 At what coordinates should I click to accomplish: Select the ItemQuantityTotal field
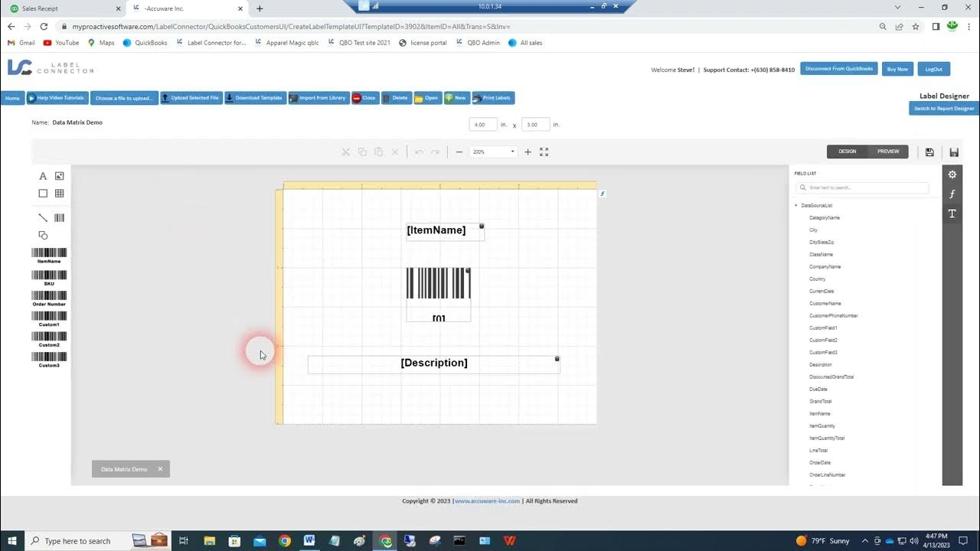pyautogui.click(x=827, y=439)
